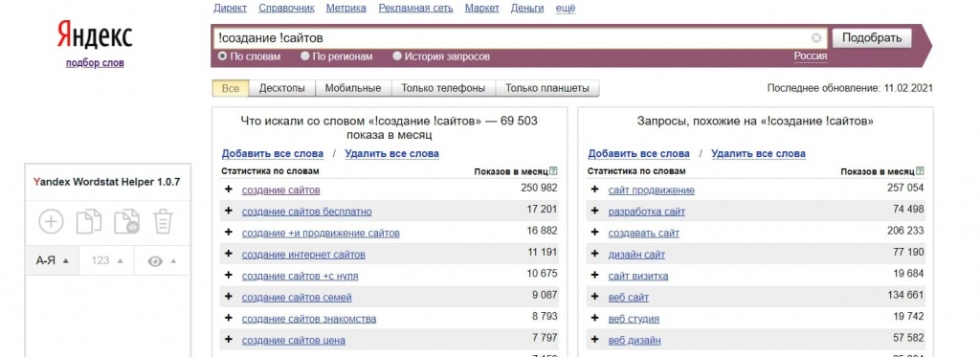Open the 'создание сайтов +с нуля' query link
Screen dimensions: 980x357
tap(300, 276)
